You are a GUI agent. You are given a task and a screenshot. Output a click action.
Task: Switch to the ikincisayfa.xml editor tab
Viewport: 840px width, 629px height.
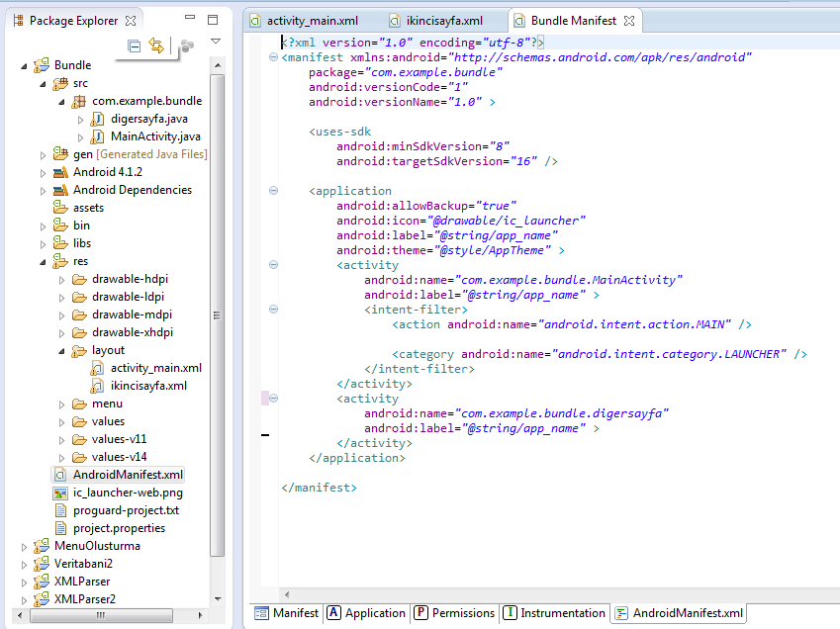[444, 21]
